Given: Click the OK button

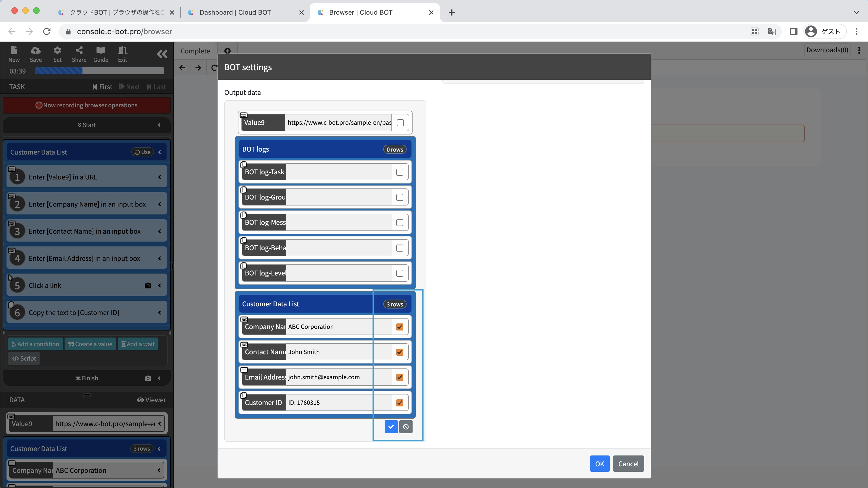Looking at the screenshot, I should pyautogui.click(x=599, y=464).
